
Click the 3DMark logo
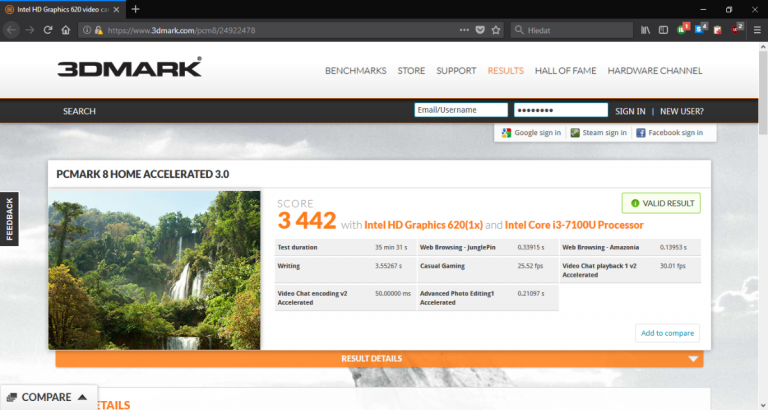click(x=129, y=68)
